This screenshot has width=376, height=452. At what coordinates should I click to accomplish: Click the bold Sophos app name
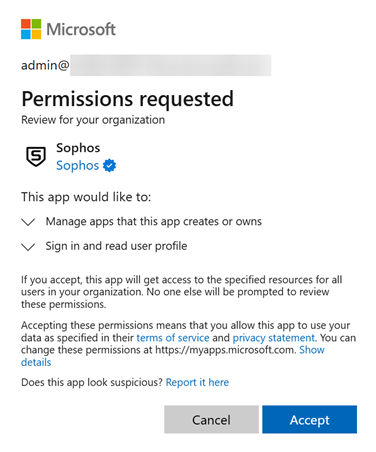78,148
